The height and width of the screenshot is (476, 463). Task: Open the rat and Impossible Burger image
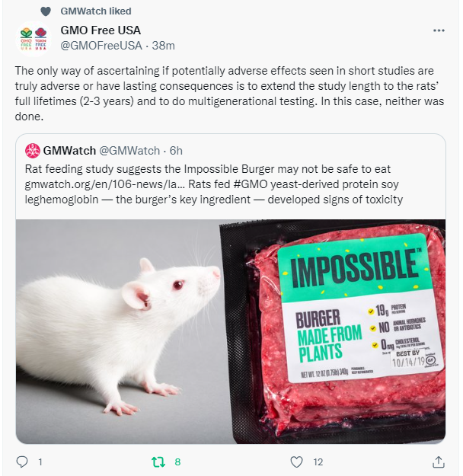pos(231,331)
